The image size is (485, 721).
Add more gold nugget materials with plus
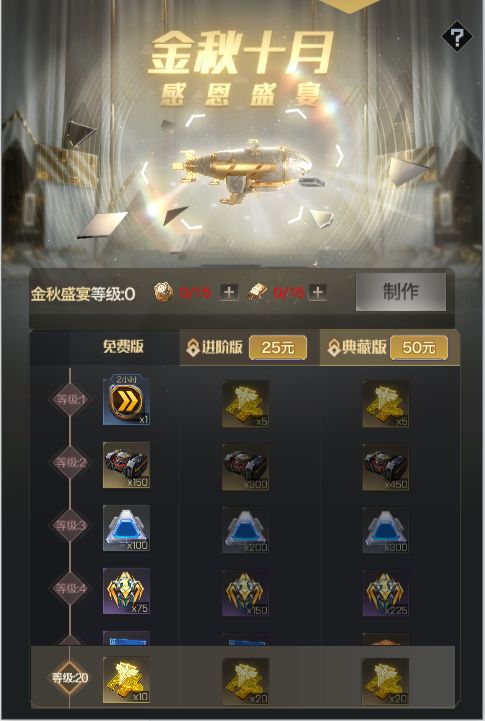click(229, 292)
